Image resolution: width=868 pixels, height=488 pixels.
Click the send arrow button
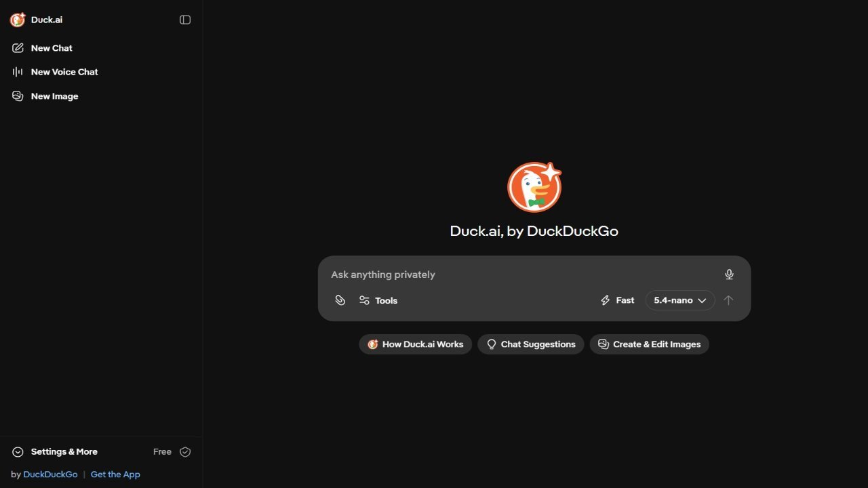tap(728, 300)
